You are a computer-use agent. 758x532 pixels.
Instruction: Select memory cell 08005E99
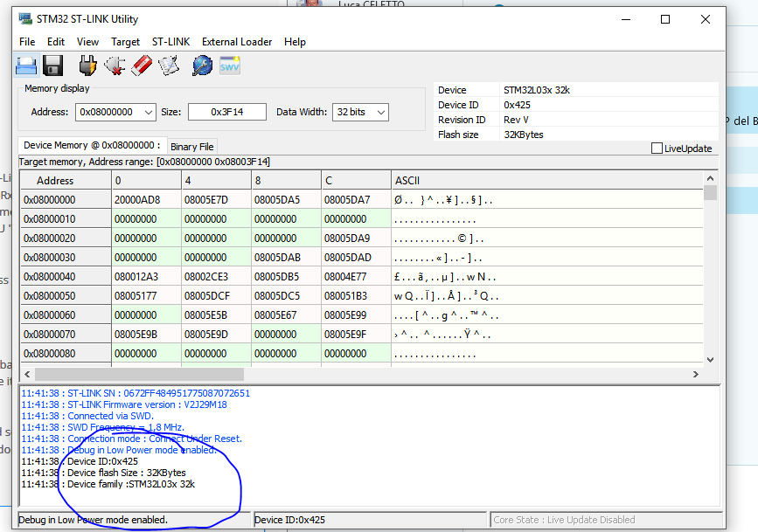pos(356,315)
